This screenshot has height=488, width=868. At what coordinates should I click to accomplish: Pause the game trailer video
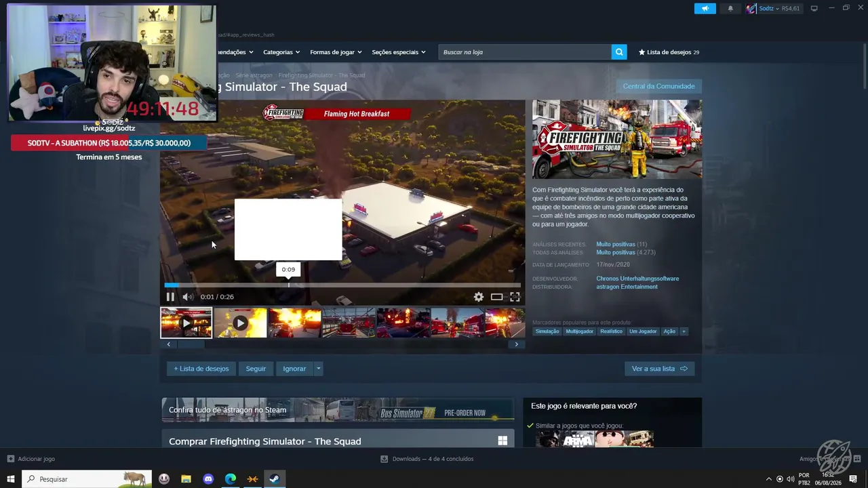pos(170,297)
